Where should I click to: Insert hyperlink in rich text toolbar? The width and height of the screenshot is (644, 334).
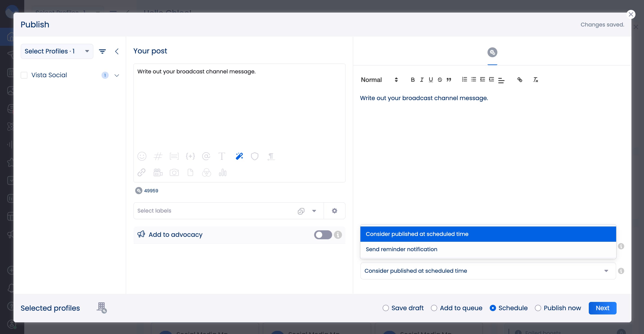(520, 80)
